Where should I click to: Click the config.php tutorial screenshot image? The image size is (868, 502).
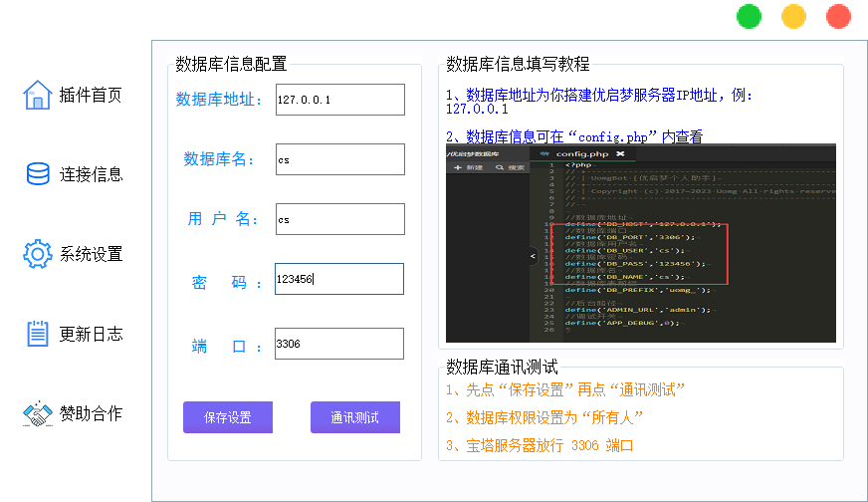pyautogui.click(x=641, y=244)
